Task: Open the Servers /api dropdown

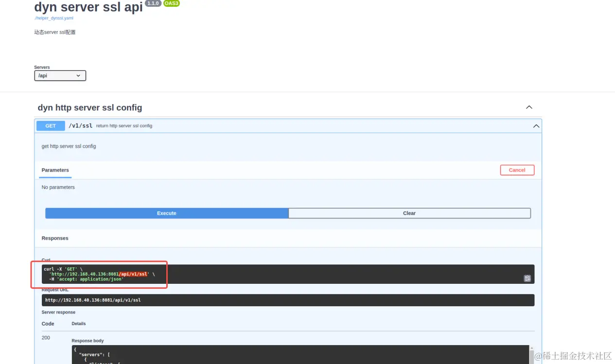Action: (x=60, y=76)
